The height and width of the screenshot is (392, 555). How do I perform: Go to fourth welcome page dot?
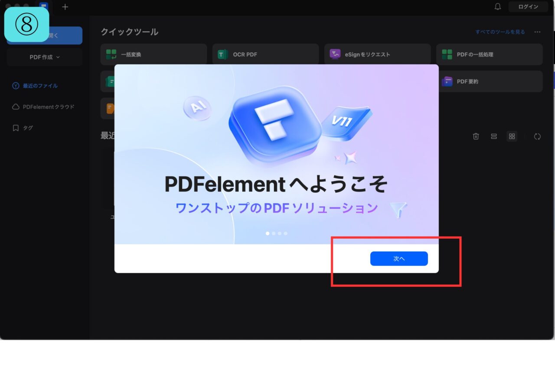286,233
